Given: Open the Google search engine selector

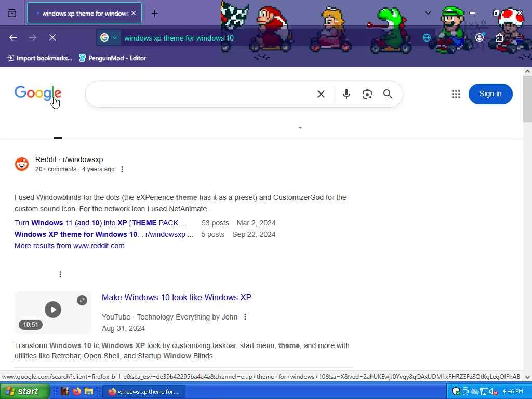Looking at the screenshot, I should coord(109,37).
